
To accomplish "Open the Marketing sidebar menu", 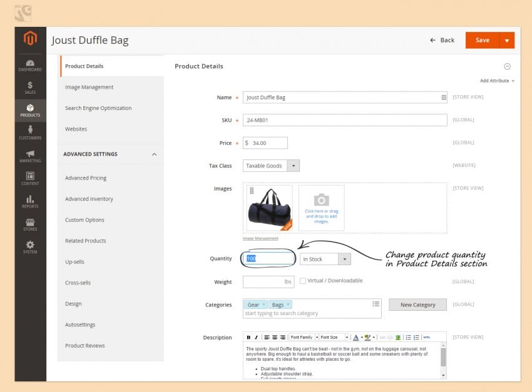I will click(30, 156).
